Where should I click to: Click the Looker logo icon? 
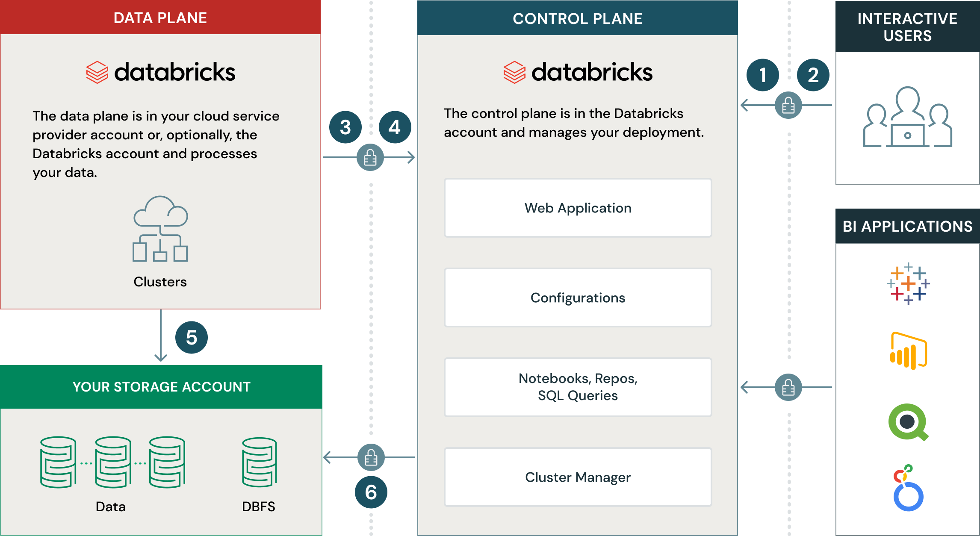pos(907,489)
